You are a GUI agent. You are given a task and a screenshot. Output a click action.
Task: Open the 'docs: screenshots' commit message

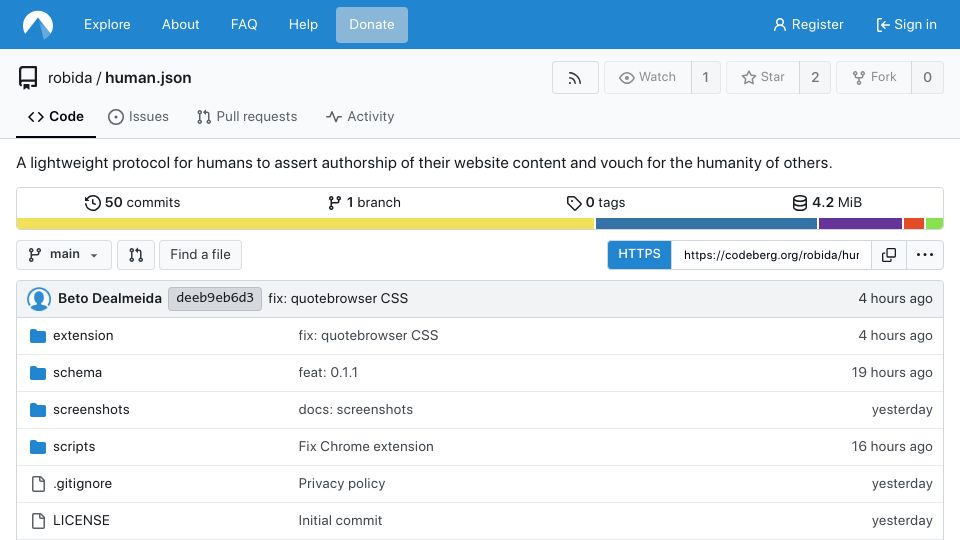(356, 410)
